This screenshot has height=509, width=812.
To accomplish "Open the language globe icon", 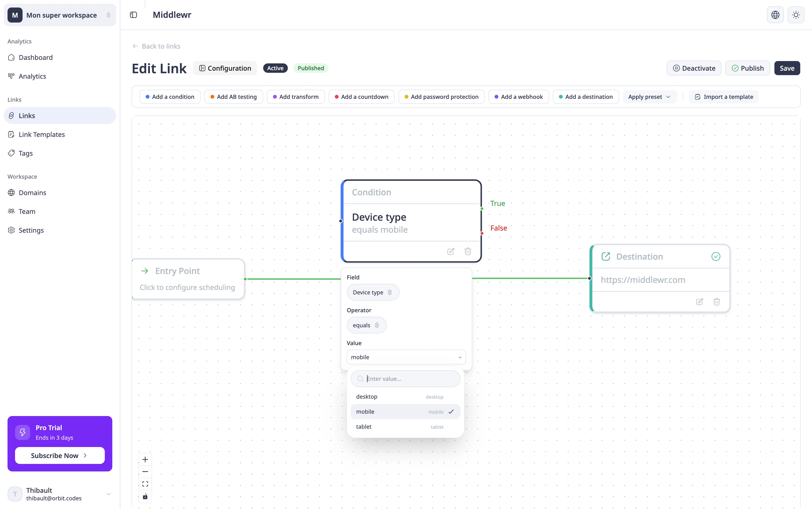I will click(775, 15).
